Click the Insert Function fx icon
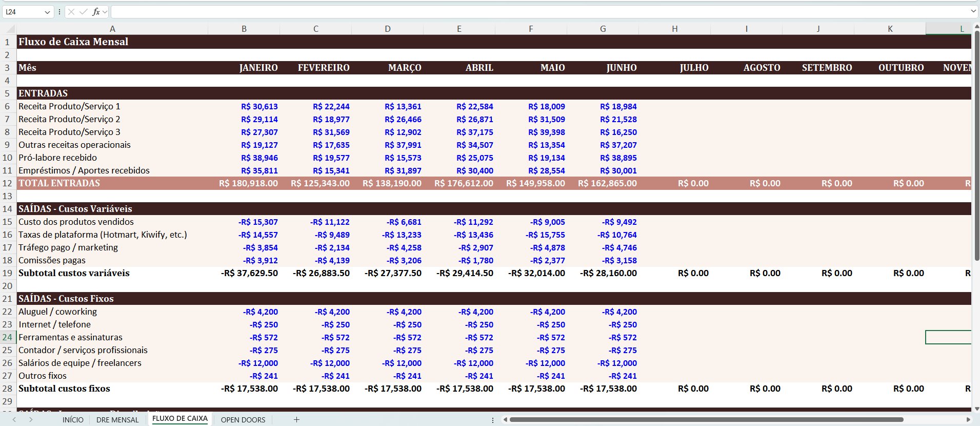 point(96,12)
